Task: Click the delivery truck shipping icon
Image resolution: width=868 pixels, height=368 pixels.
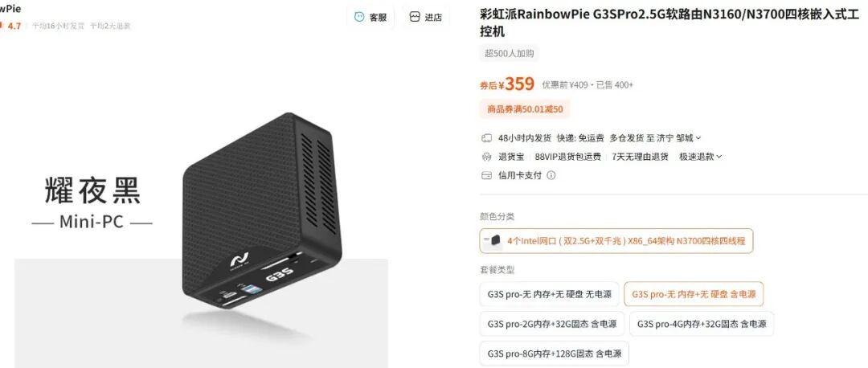Action: point(486,137)
